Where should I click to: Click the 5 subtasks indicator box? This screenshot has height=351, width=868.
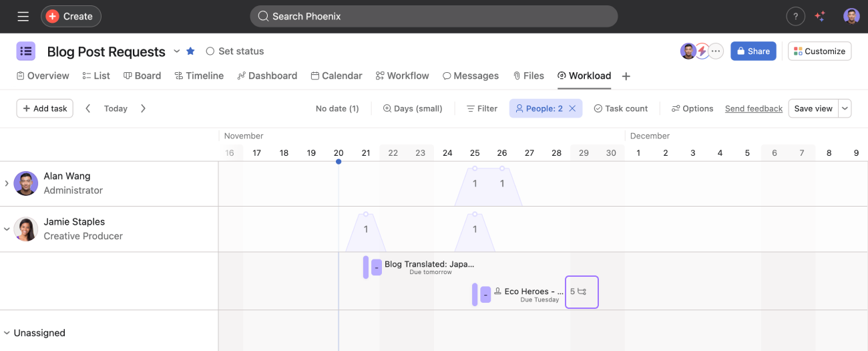(x=582, y=291)
